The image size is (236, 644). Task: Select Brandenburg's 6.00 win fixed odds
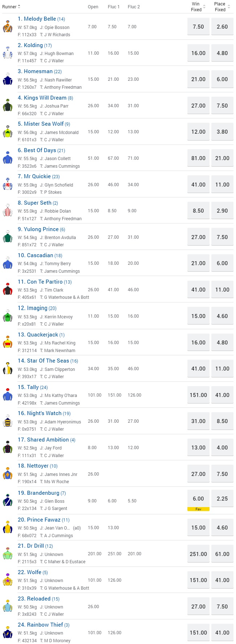coord(198,498)
